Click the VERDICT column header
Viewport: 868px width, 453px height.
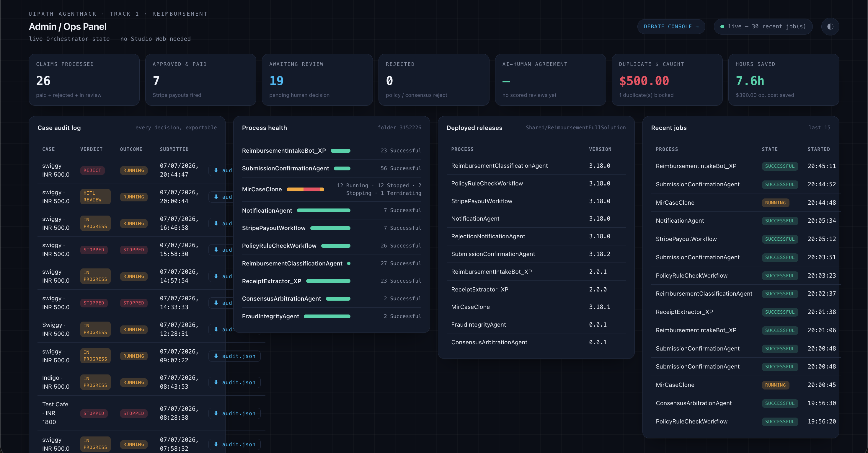click(91, 149)
